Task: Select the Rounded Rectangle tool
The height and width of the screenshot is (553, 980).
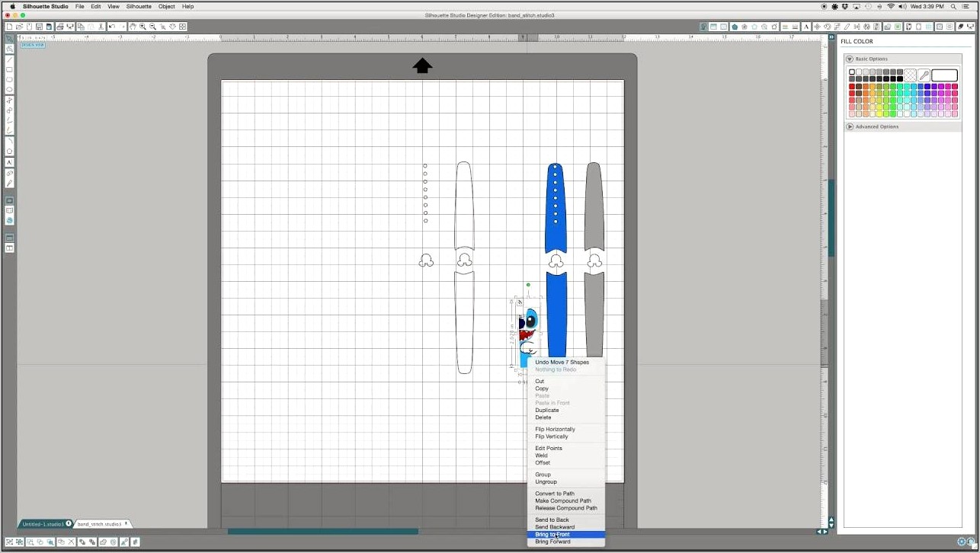Action: click(x=9, y=79)
